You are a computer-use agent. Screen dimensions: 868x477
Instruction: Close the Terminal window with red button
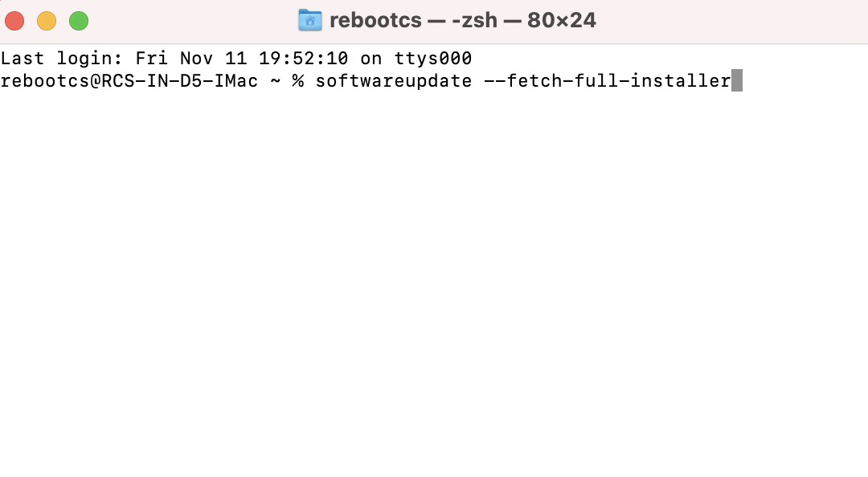coord(14,21)
